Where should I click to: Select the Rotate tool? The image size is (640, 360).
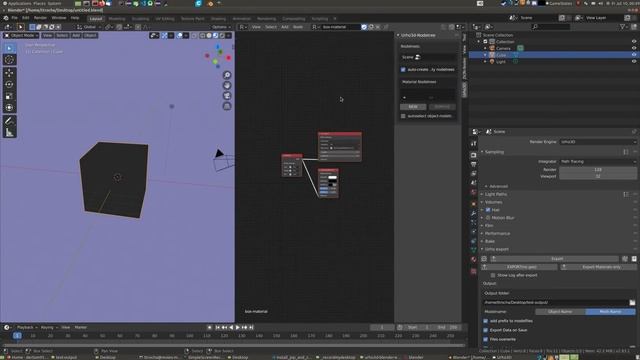9,84
